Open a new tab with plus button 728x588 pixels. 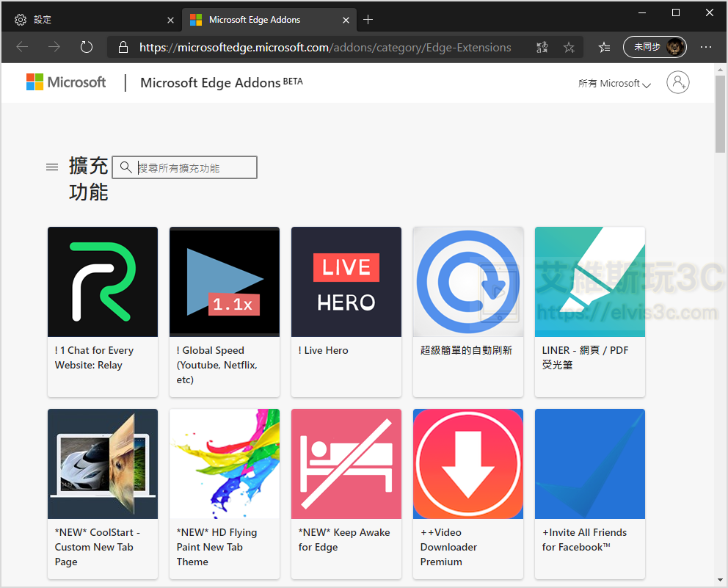[x=368, y=20]
